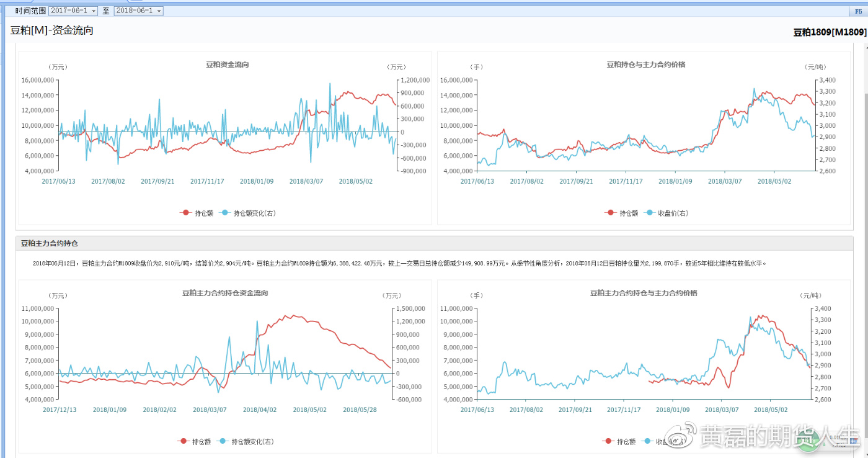Click the 2018/03/07 axis label in 豆粕资金流向 chart
Viewport: 868px width, 458px height.
click(x=306, y=181)
